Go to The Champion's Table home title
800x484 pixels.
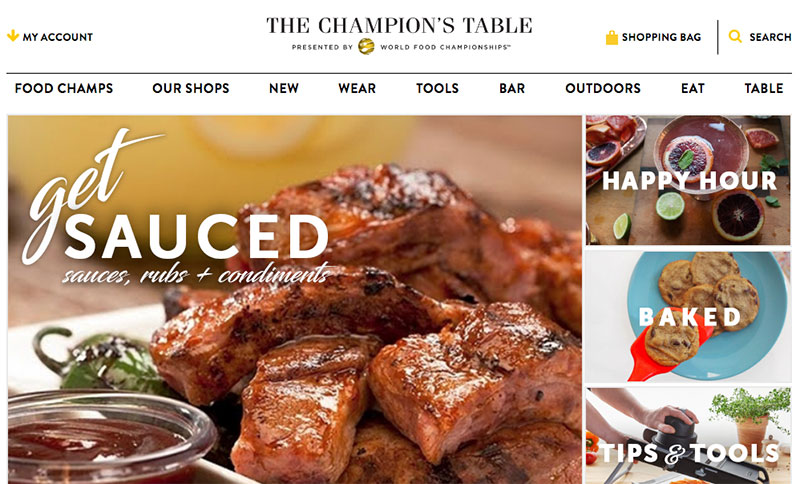[x=399, y=26]
